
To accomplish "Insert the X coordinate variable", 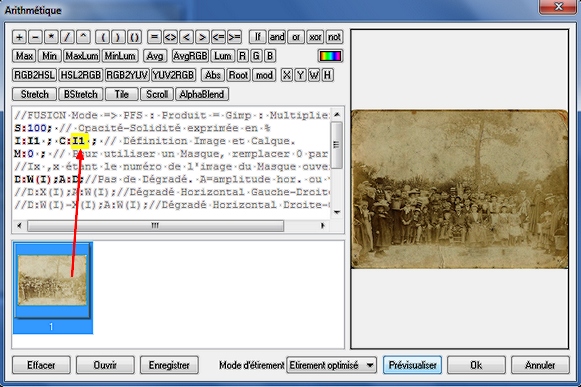I will [x=286, y=75].
